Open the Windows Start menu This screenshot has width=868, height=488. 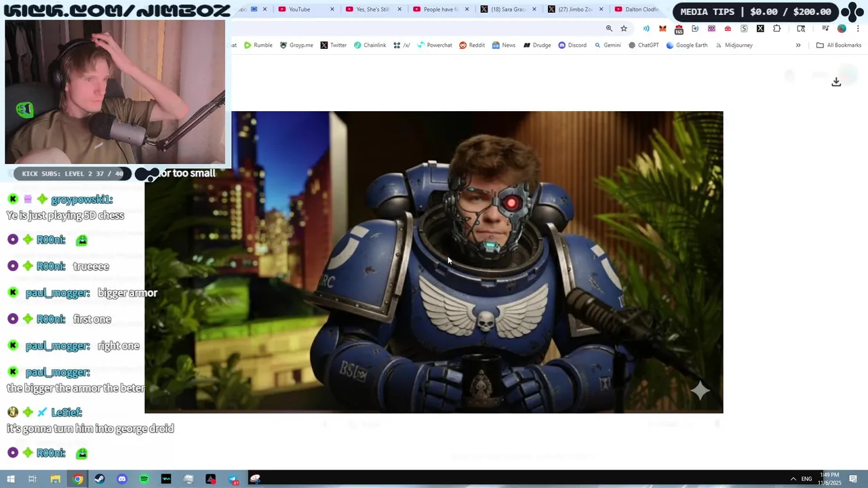[x=10, y=479]
